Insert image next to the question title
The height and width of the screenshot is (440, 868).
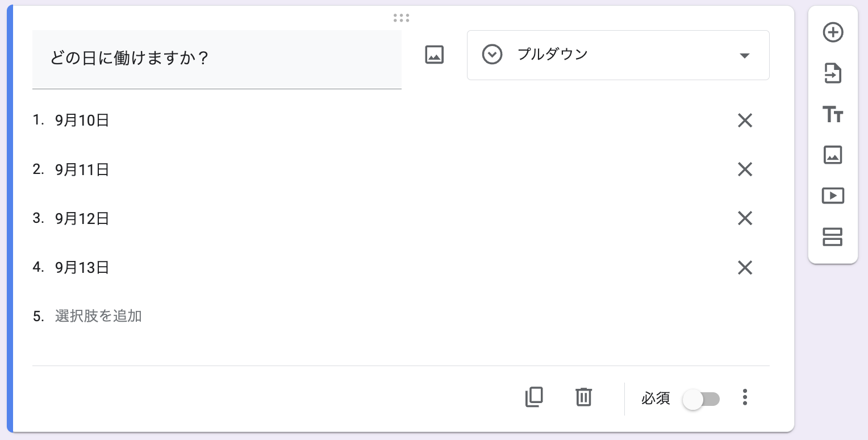[x=434, y=55]
